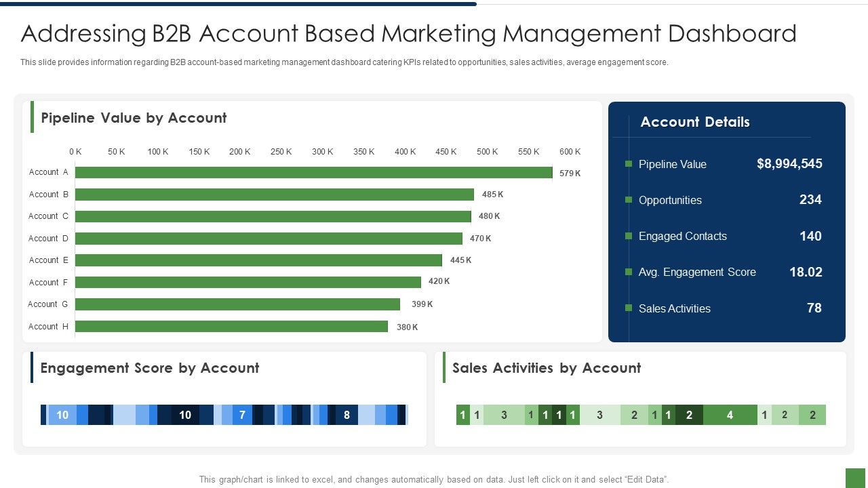
Task: Click the navy engagement segment labeled 8
Action: pyautogui.click(x=347, y=415)
